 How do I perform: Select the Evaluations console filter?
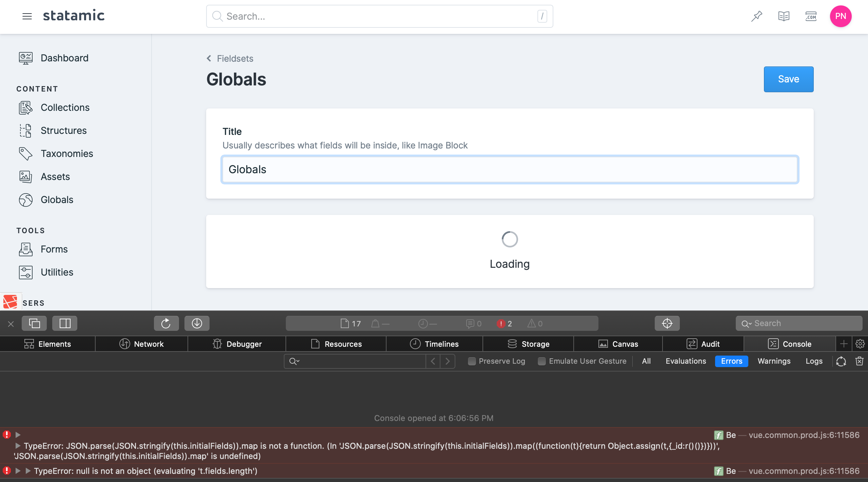(x=686, y=361)
